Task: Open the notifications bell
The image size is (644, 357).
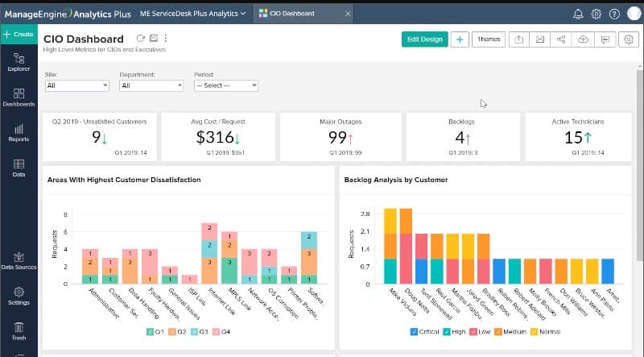Action: click(578, 14)
